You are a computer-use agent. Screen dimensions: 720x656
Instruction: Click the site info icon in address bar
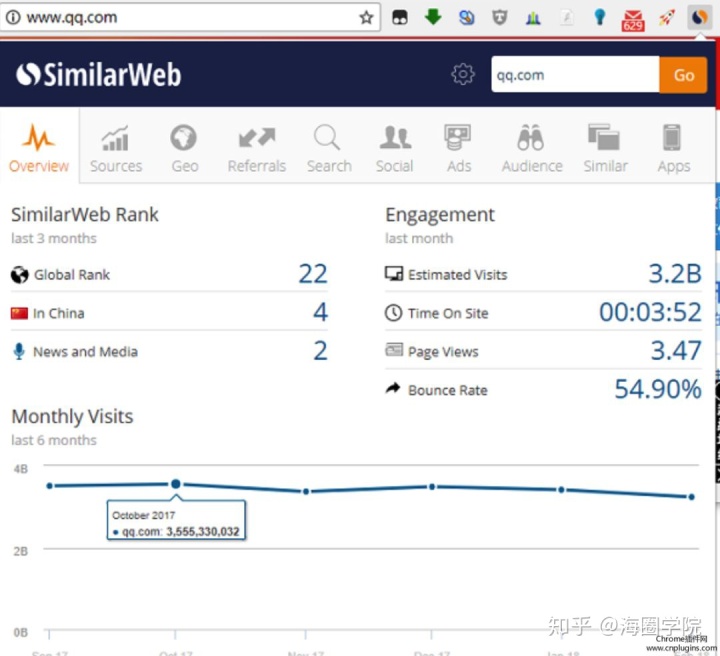[x=13, y=17]
